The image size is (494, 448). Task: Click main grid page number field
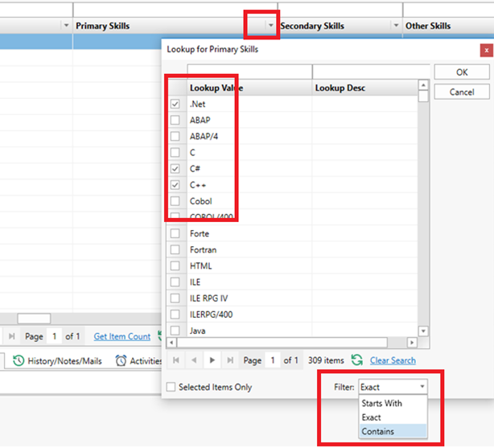pos(54,336)
